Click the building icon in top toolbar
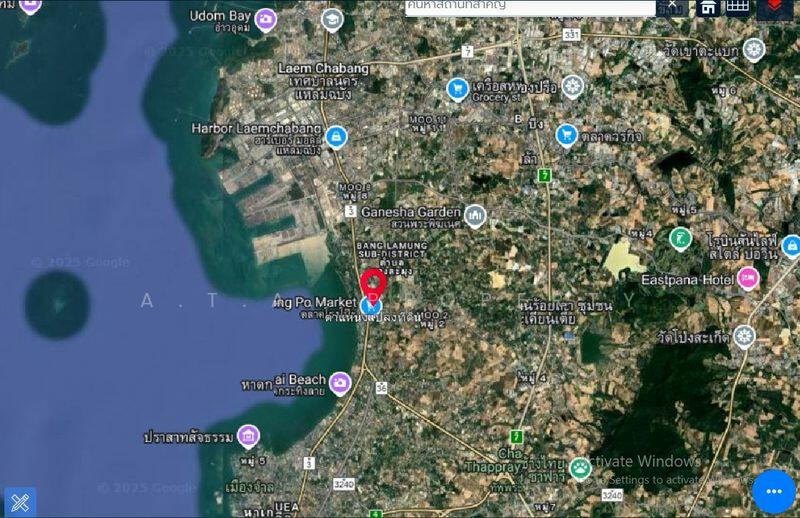This screenshot has width=800, height=518. point(708,8)
